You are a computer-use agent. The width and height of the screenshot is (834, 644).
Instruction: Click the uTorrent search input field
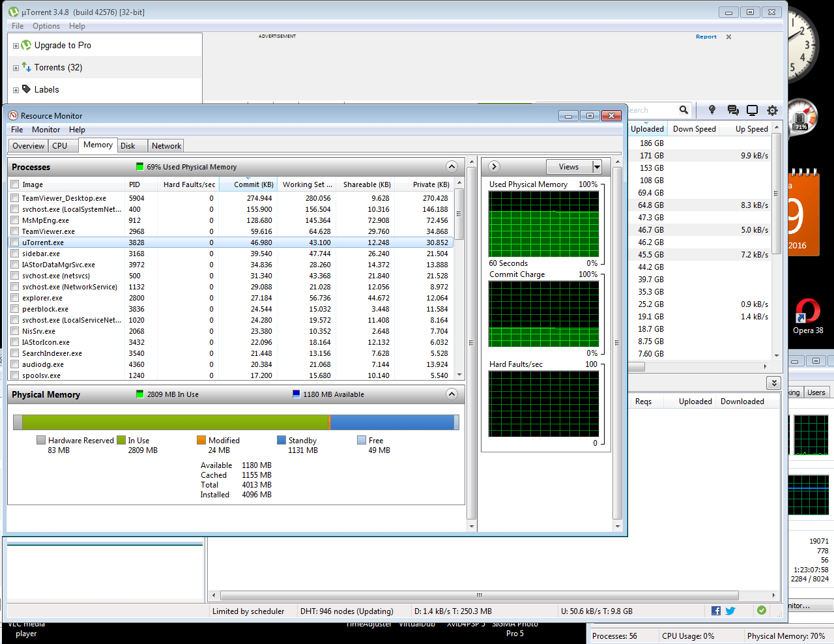(652, 110)
